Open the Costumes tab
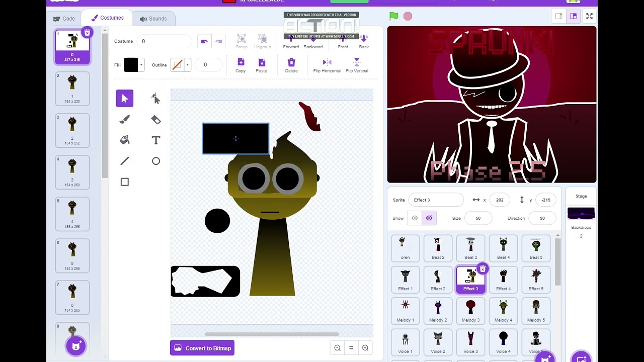Screen dimensions: 644x362 click(x=107, y=18)
